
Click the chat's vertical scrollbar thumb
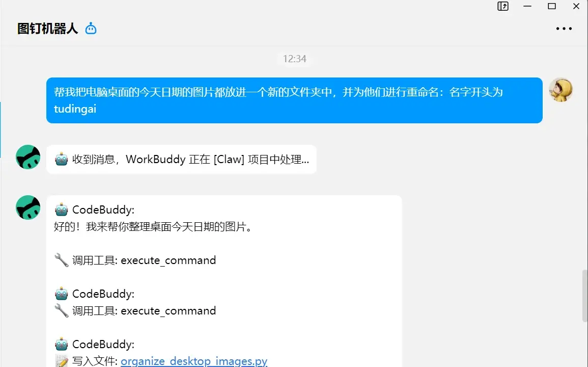coord(584,296)
